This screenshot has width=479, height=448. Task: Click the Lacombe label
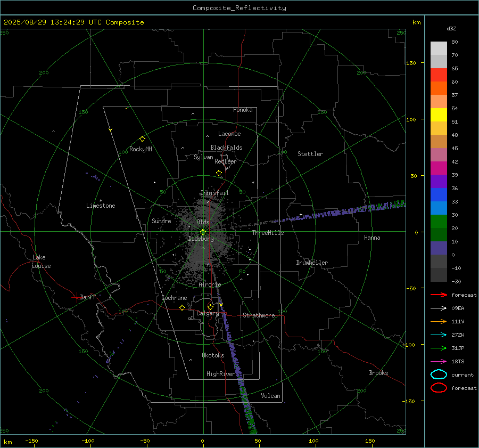point(229,134)
